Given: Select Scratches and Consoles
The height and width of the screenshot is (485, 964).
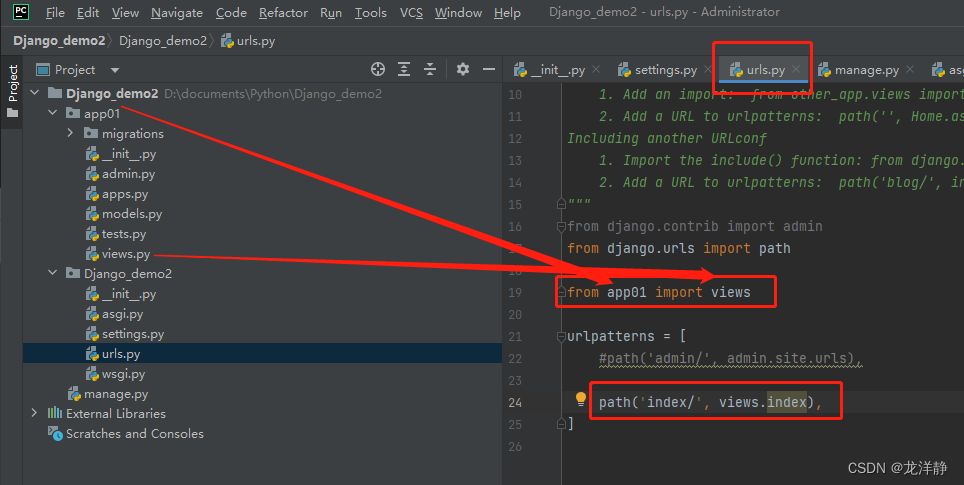Looking at the screenshot, I should [135, 433].
